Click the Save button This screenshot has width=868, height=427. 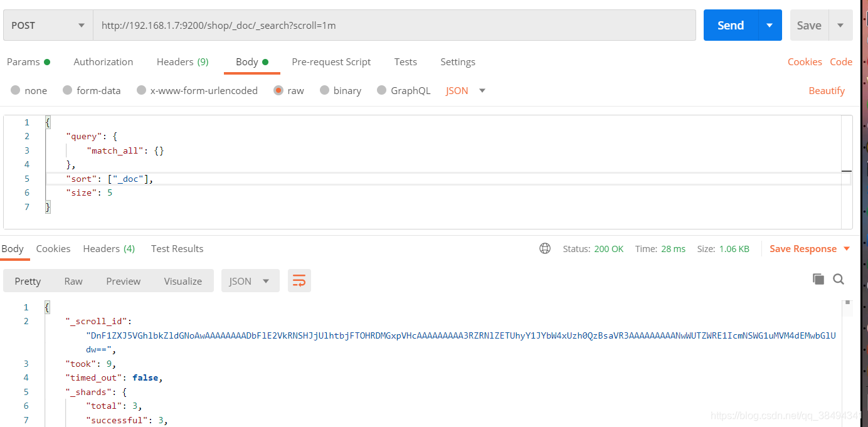tap(809, 25)
